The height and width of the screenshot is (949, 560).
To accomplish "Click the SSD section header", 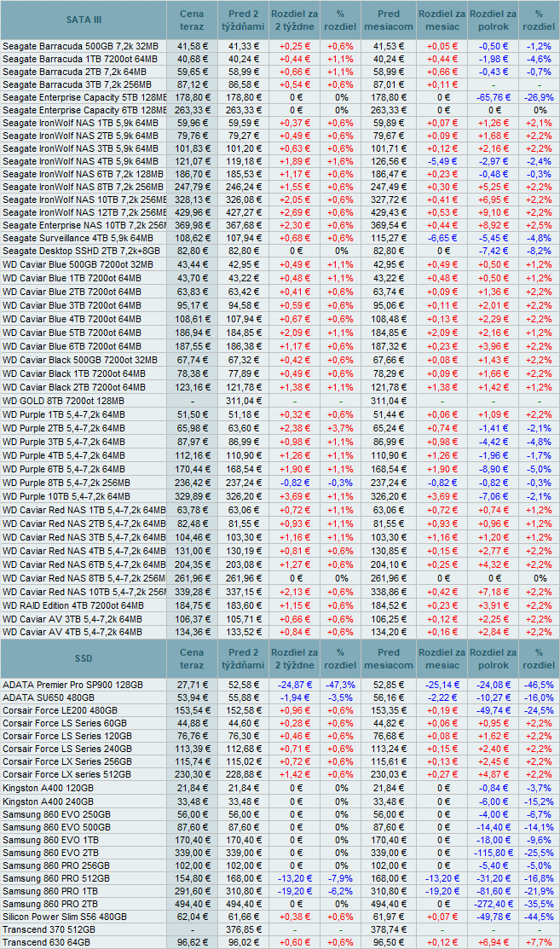I will pos(84,658).
